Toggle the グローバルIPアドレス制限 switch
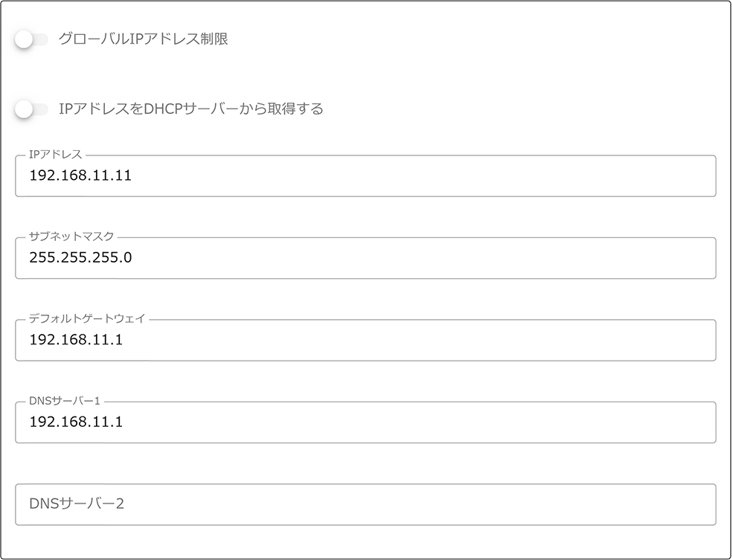 tap(31, 39)
